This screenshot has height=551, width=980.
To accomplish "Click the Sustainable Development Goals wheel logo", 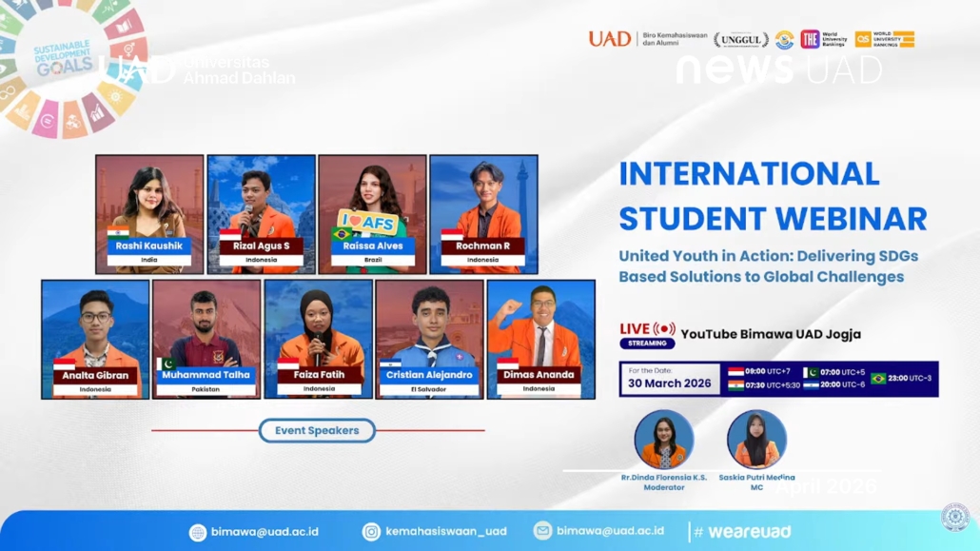I will (69, 65).
